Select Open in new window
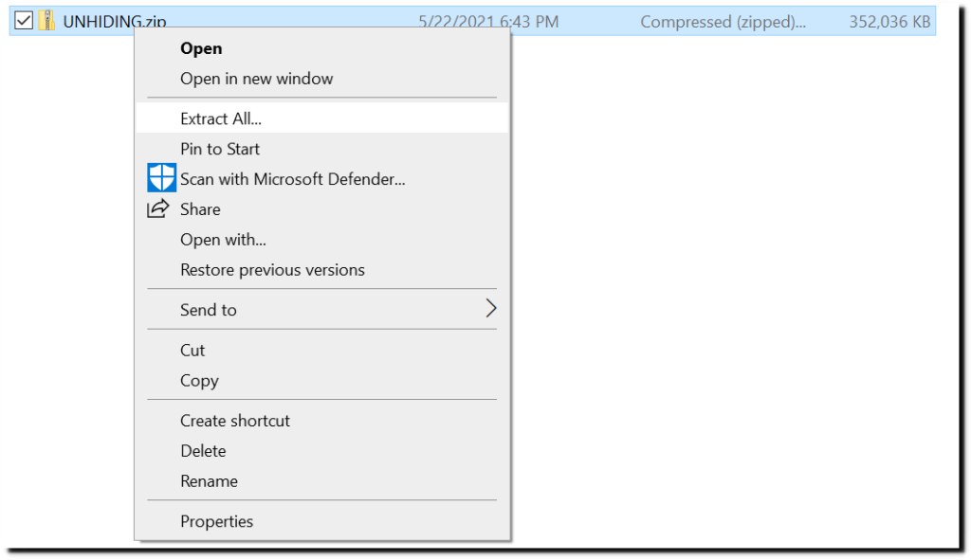 coord(322,79)
